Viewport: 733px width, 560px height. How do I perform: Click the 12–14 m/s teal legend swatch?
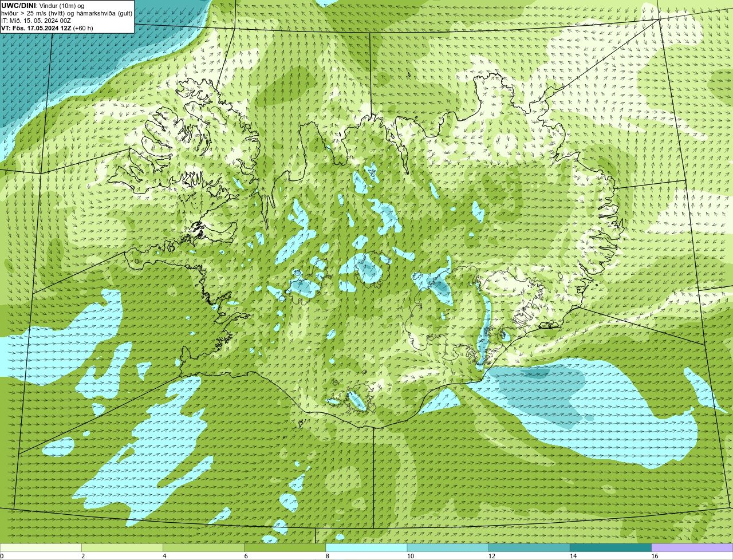[x=529, y=548]
